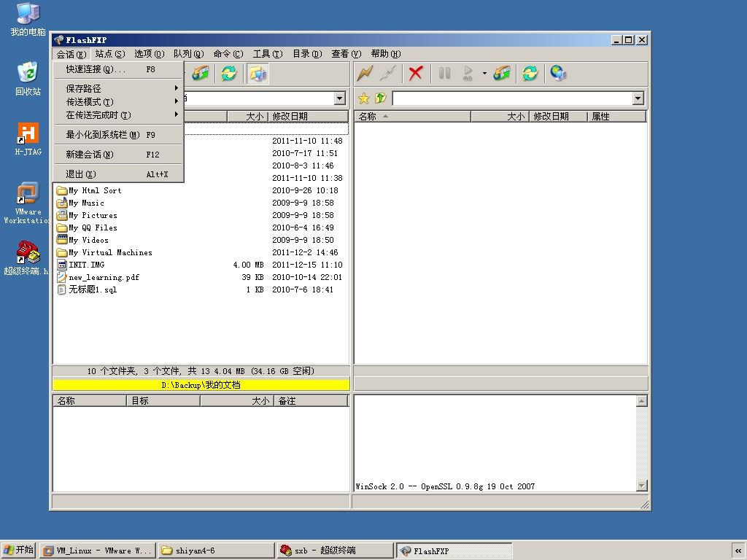Click the yellow D:\Backup\我的文档 path bar

tap(201, 385)
